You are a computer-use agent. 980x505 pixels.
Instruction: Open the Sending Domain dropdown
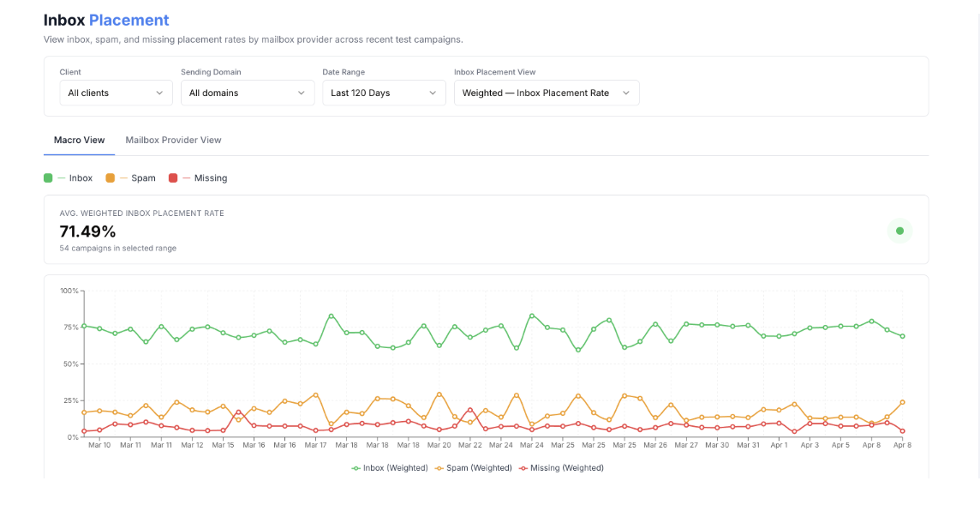point(248,93)
